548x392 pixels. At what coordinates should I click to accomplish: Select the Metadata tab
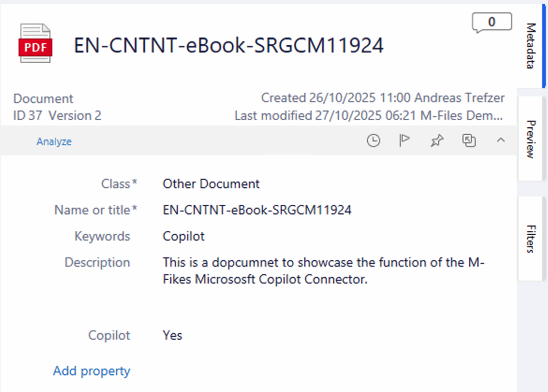pyautogui.click(x=530, y=45)
